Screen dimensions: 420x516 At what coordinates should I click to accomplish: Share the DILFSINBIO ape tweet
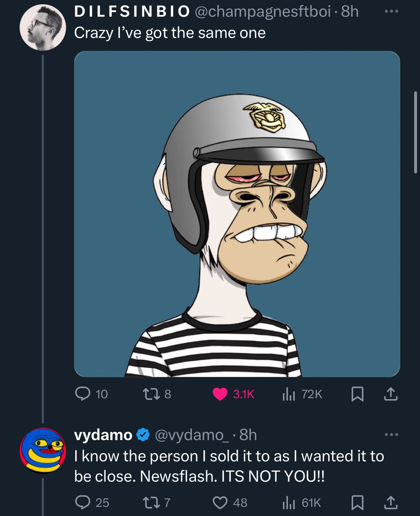[x=391, y=394]
